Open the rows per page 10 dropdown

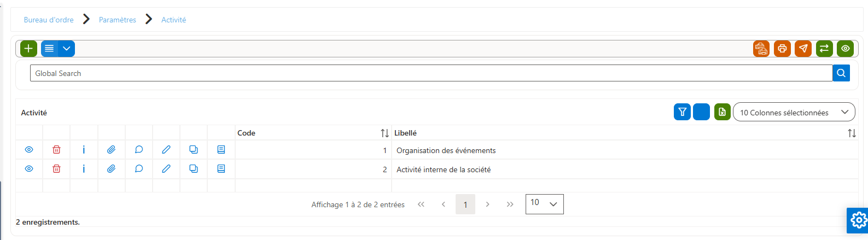coord(544,204)
